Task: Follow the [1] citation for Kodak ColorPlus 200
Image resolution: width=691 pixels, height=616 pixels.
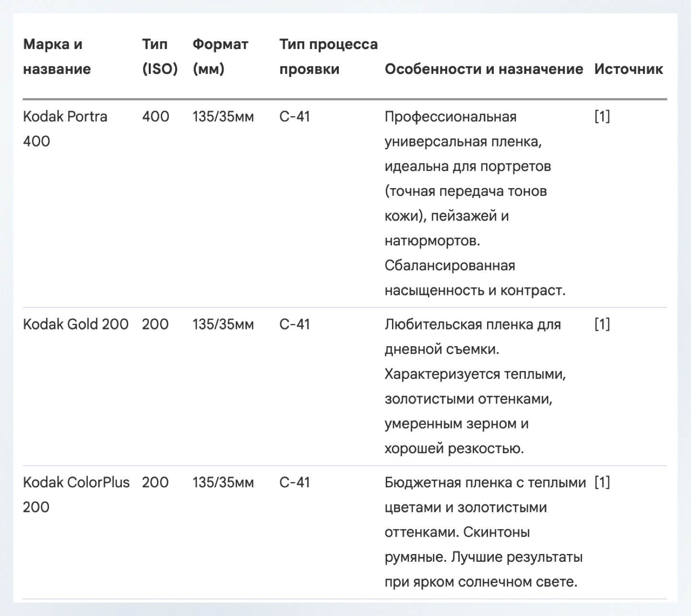Action: click(x=602, y=483)
